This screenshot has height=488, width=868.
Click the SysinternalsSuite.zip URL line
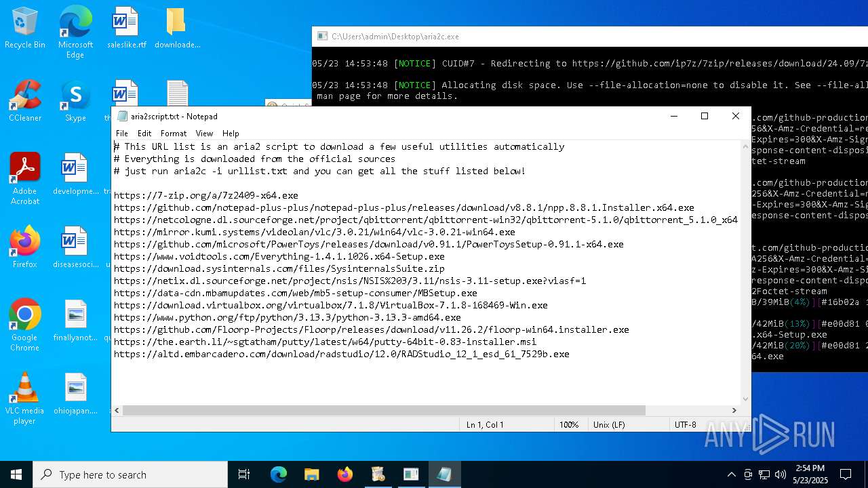pos(279,268)
